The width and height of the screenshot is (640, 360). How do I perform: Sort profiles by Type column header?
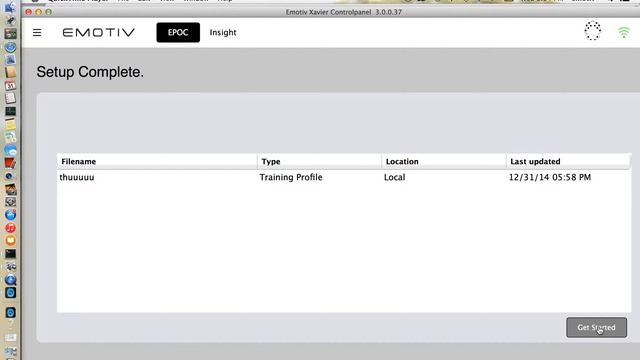coord(320,162)
